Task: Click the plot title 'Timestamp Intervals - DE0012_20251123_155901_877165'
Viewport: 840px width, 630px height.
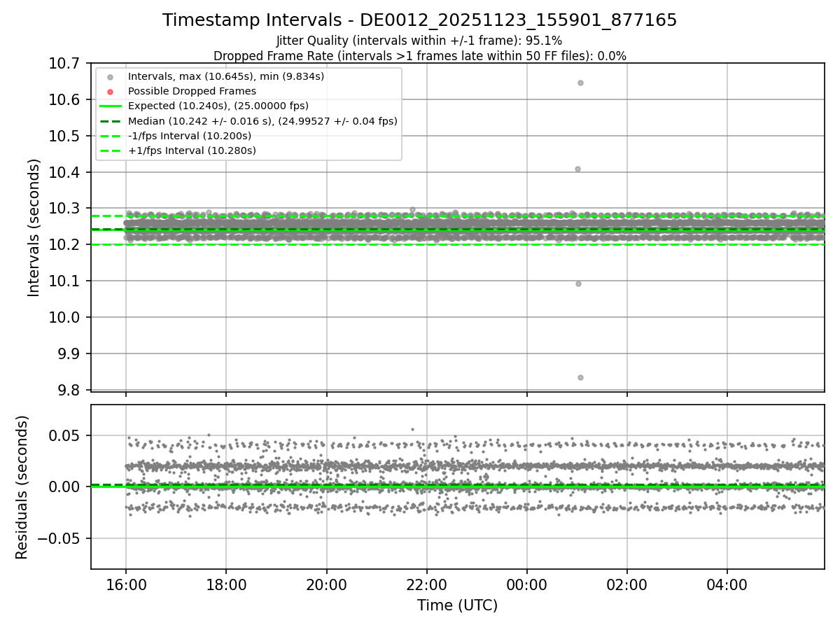Action: pos(419,20)
